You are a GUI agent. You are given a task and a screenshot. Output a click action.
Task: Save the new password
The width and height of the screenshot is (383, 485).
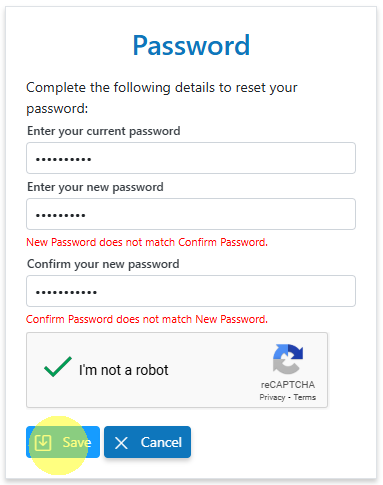pos(63,442)
